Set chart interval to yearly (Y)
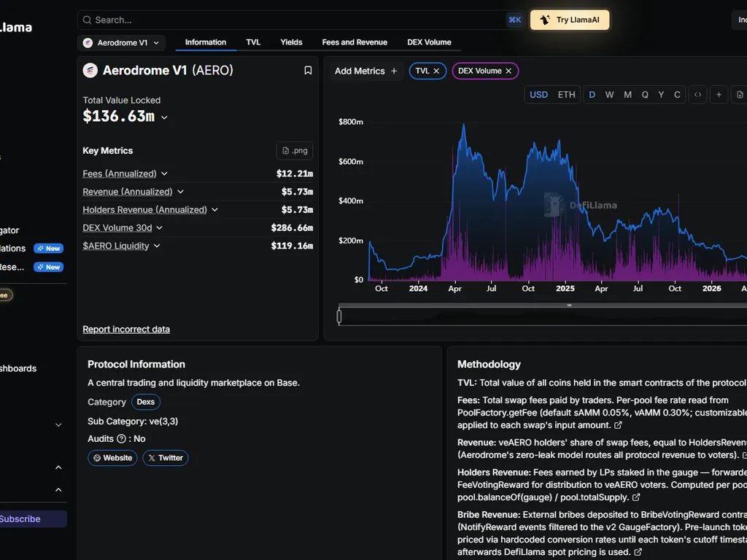 (661, 95)
